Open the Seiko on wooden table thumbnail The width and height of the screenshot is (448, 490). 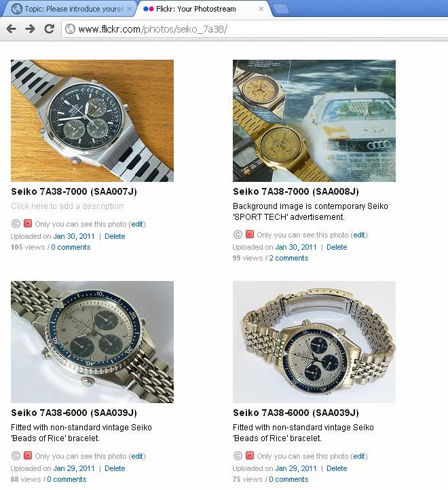click(x=92, y=121)
